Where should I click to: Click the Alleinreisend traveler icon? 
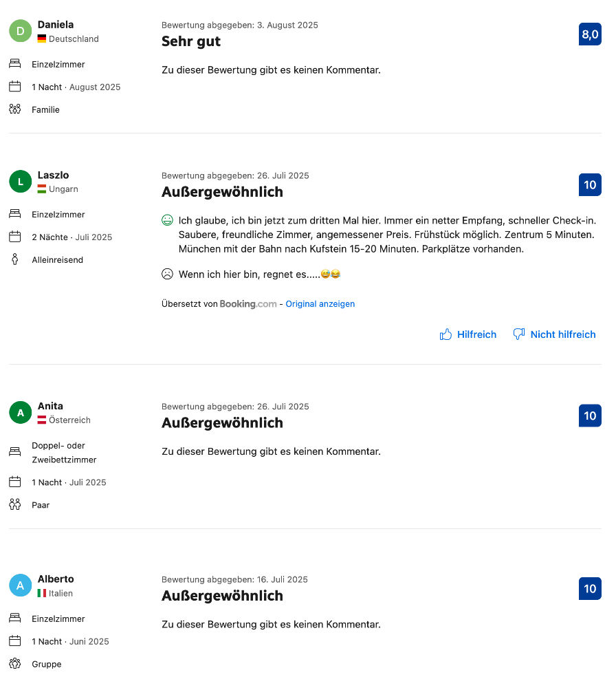click(15, 259)
